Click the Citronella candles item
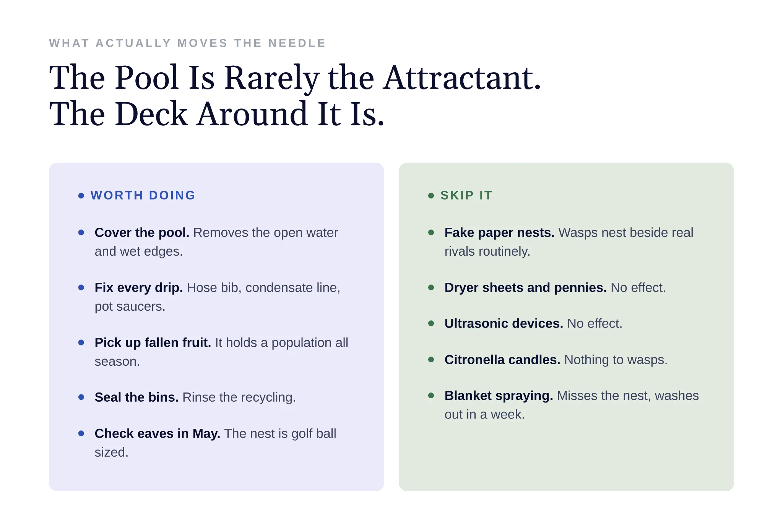This screenshot has width=783, height=532. click(556, 360)
